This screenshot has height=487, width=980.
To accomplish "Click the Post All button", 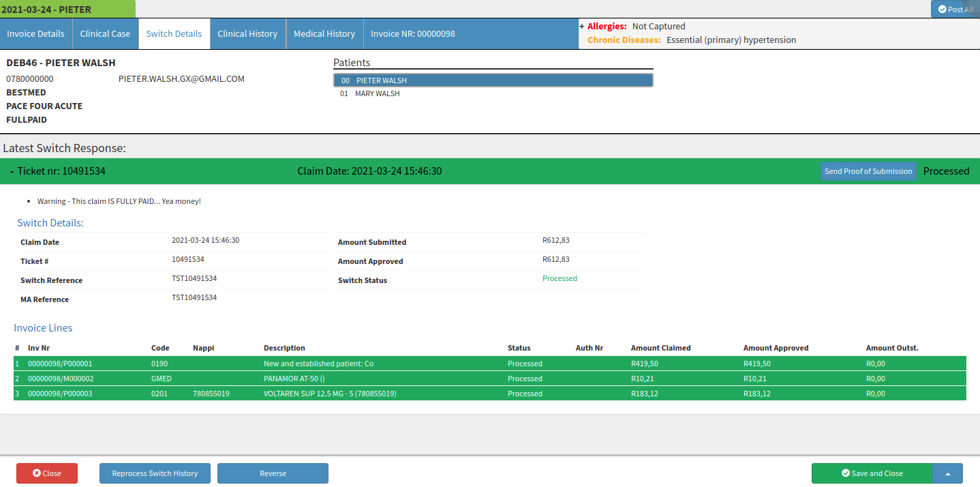I will click(955, 10).
